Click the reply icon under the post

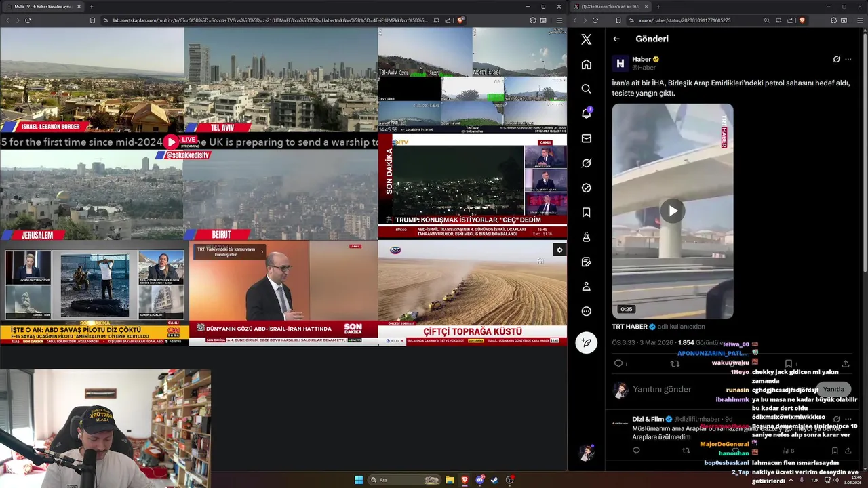(x=618, y=364)
